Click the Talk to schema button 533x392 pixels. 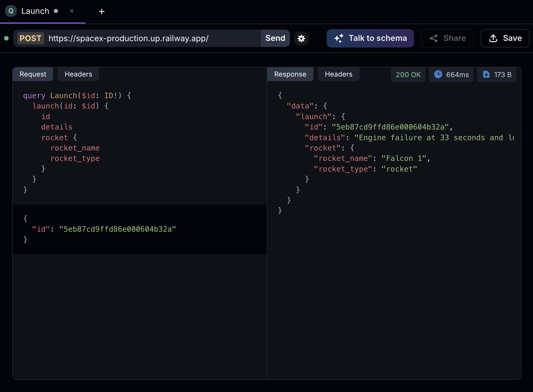tap(370, 38)
